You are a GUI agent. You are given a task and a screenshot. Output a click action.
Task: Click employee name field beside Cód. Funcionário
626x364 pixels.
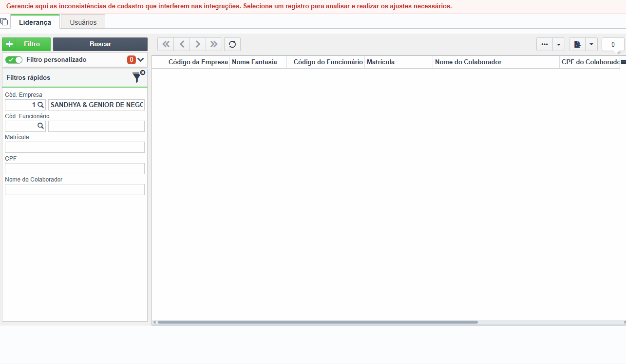[96, 126]
